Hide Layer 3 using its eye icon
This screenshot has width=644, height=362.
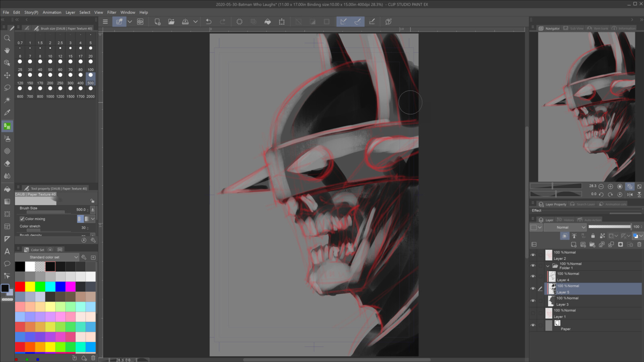[533, 301]
